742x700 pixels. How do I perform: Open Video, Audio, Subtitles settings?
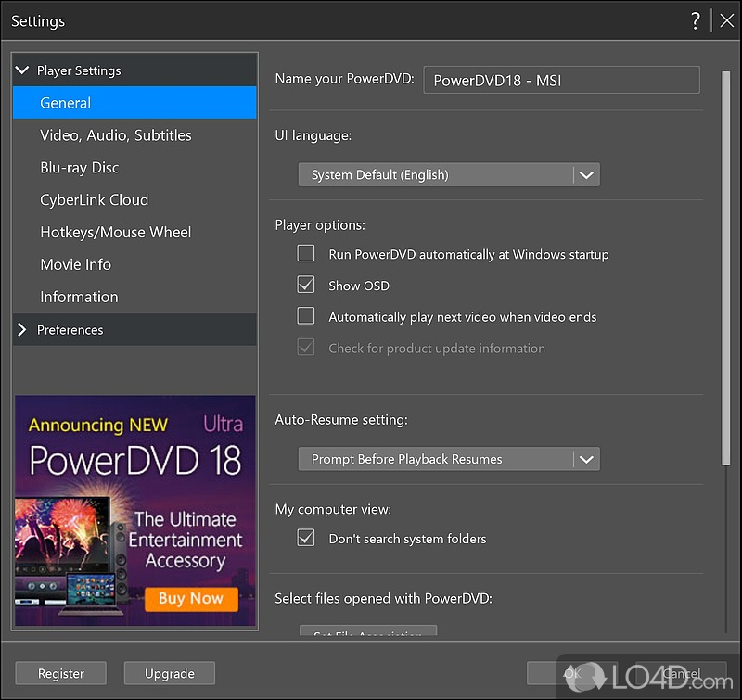115,135
